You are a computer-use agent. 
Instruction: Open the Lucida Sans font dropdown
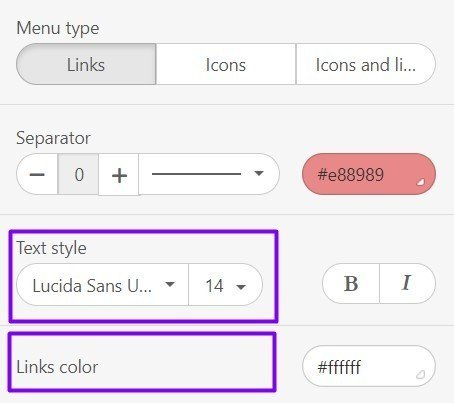click(x=102, y=285)
